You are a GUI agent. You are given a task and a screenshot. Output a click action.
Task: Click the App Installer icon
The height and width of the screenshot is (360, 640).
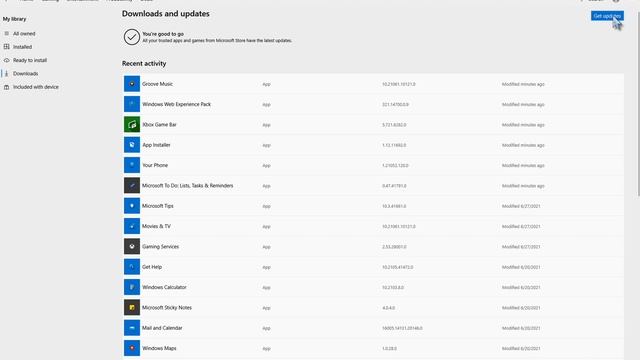coord(132,144)
